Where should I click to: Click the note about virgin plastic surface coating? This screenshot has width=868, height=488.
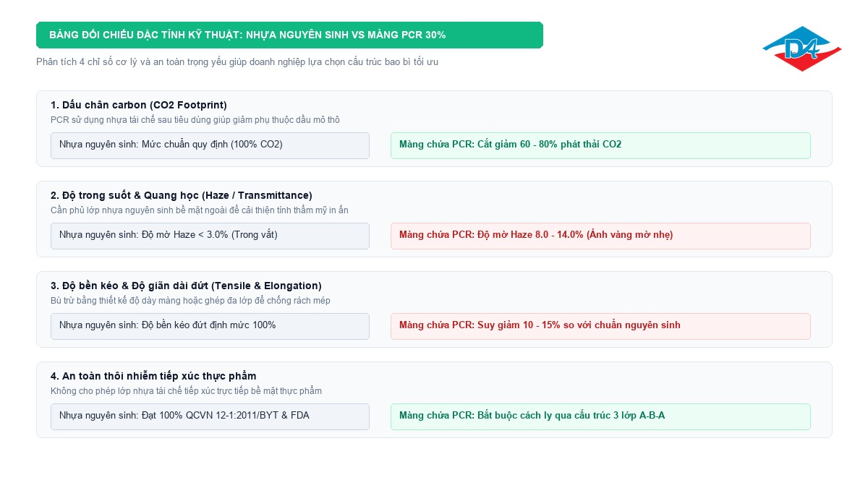click(x=200, y=210)
